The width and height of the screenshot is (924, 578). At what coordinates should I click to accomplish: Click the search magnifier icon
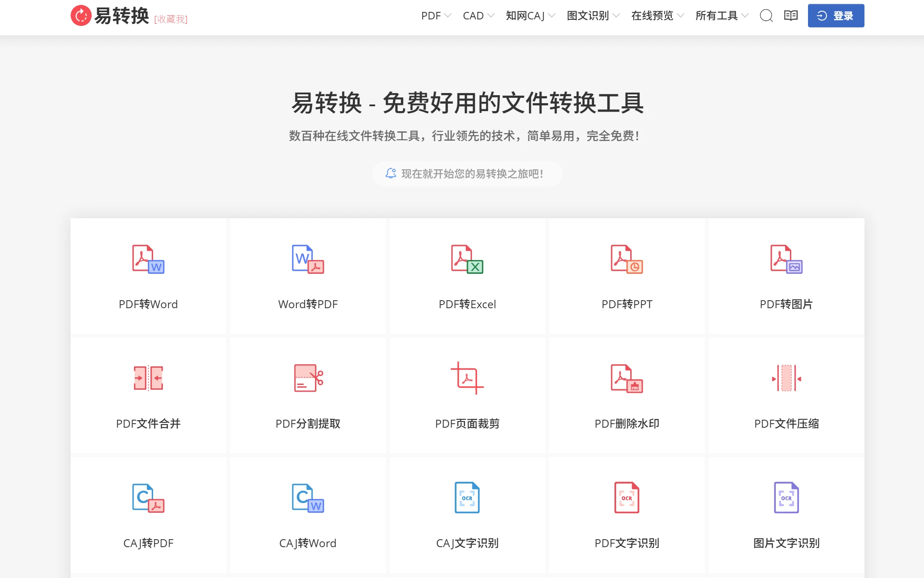point(767,16)
